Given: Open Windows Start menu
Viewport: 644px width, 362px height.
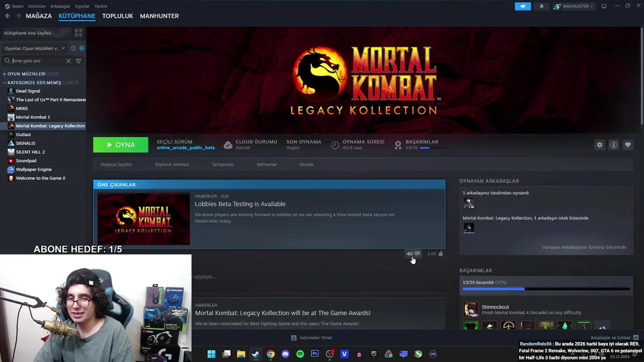Looking at the screenshot, I should (211, 354).
